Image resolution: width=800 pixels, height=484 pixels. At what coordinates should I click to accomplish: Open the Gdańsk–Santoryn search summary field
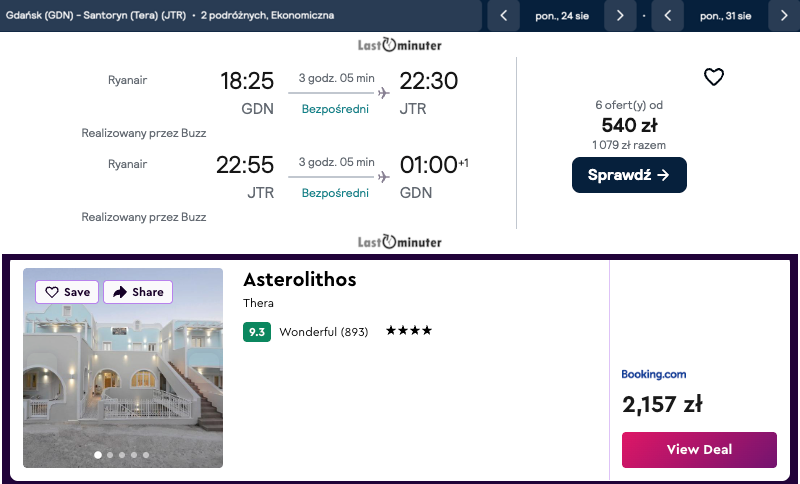click(x=170, y=16)
